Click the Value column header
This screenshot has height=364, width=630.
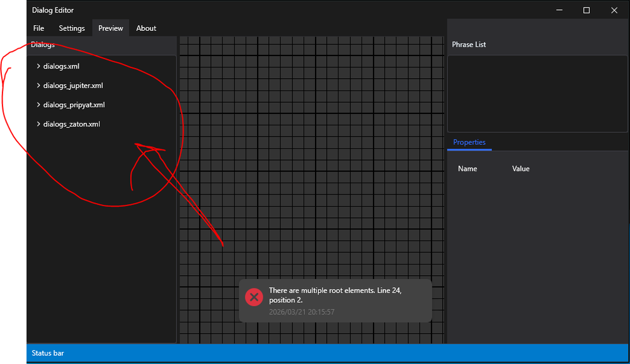(521, 169)
